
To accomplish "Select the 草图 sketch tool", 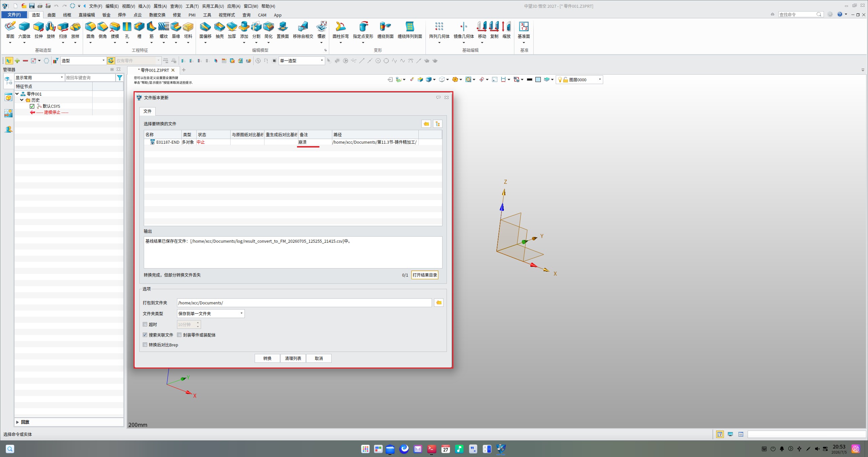I will pyautogui.click(x=10, y=30).
